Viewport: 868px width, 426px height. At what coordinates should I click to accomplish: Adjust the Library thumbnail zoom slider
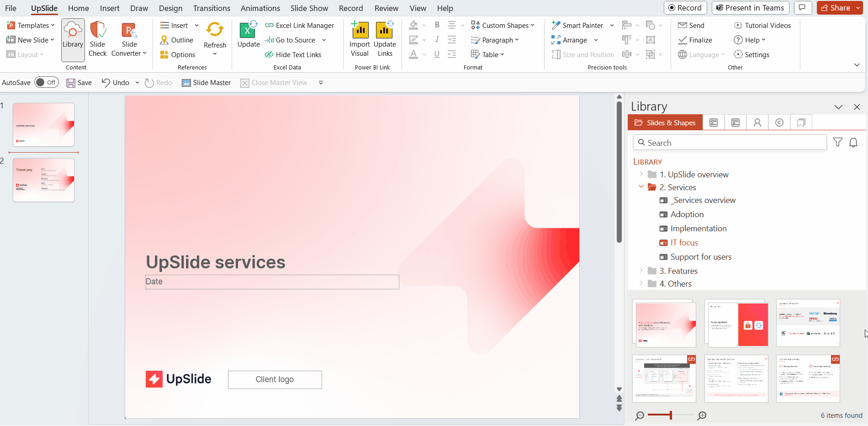point(671,415)
